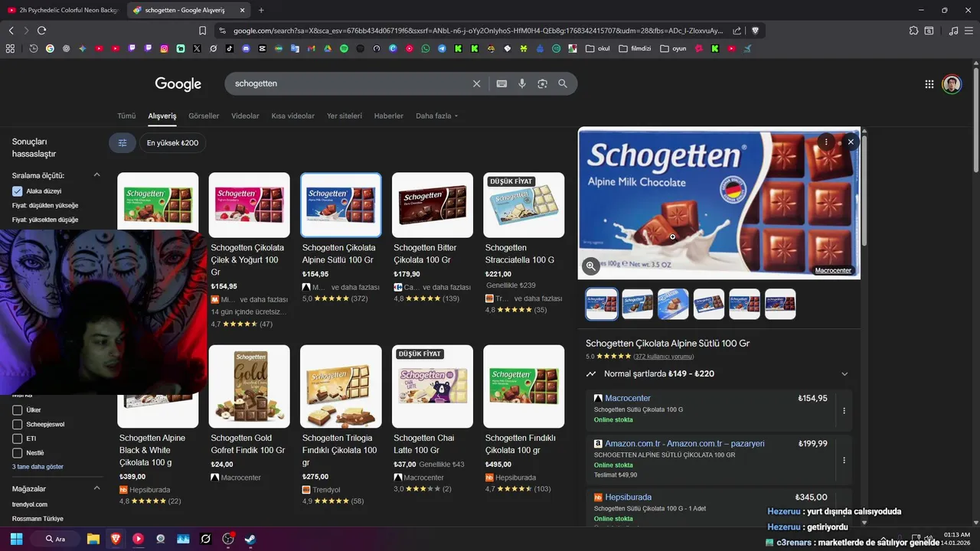
Task: Open the Gmail bookmark icon
Action: click(x=311, y=49)
